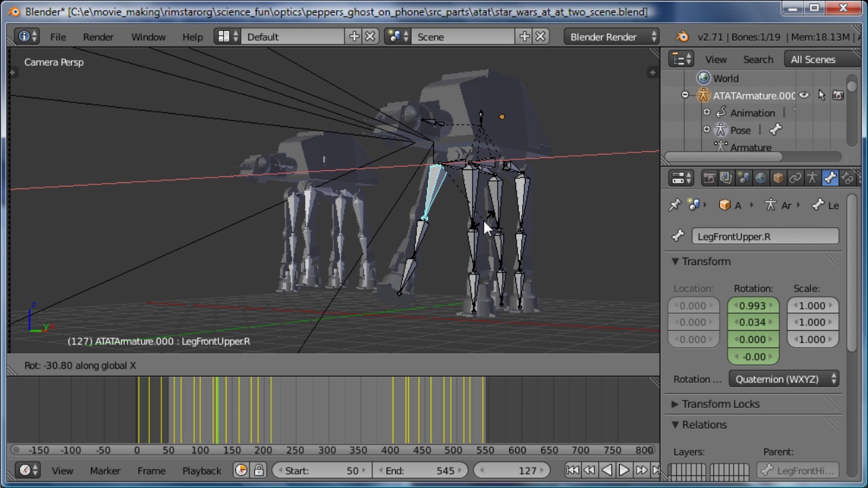Click the LegFrontUpper.R bone name field
The width and height of the screenshot is (868, 488).
(765, 236)
